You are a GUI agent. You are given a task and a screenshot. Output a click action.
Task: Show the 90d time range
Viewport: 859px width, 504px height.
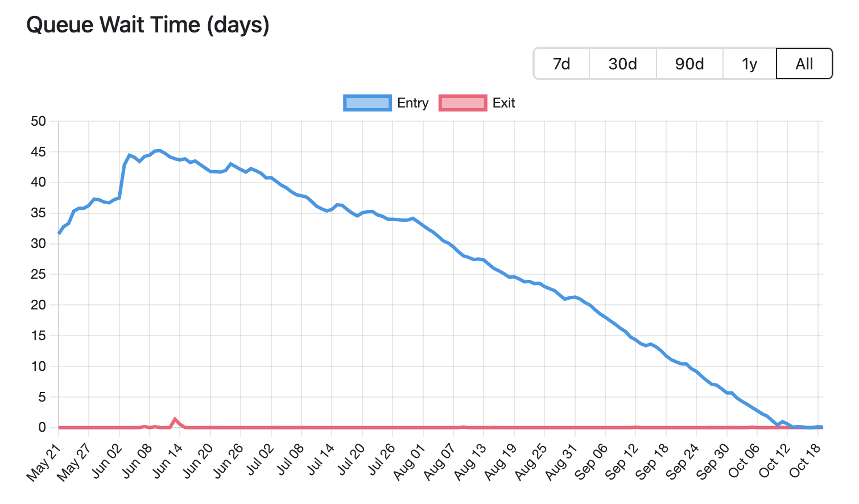tap(689, 64)
